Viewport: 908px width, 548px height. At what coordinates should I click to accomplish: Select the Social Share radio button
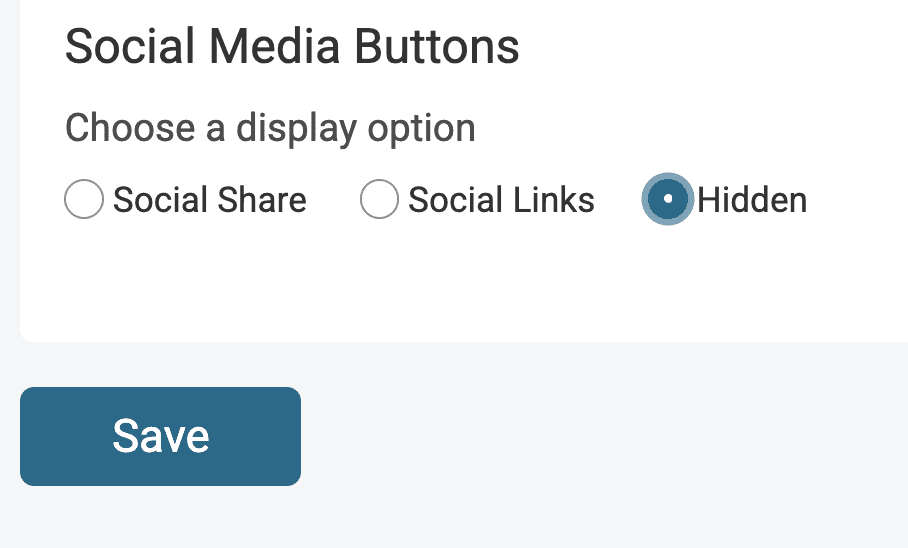(x=84, y=199)
